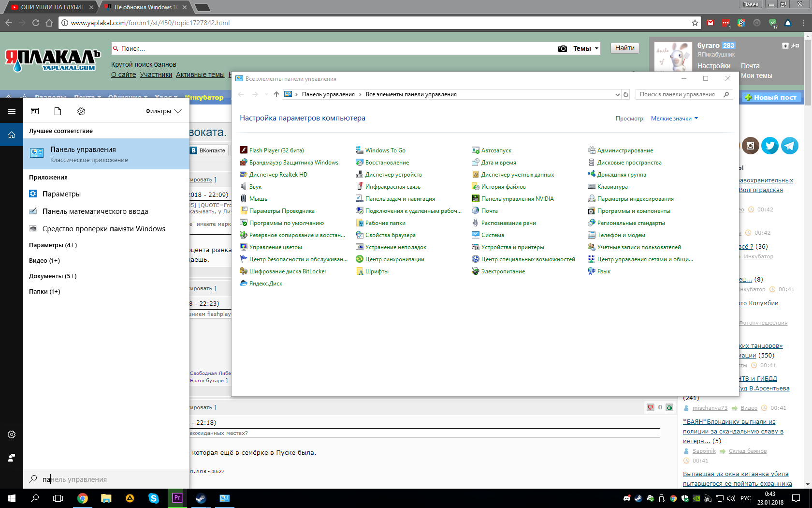Select Средство проверки памяти Windows result
This screenshot has width=812, height=508.
coord(106,229)
